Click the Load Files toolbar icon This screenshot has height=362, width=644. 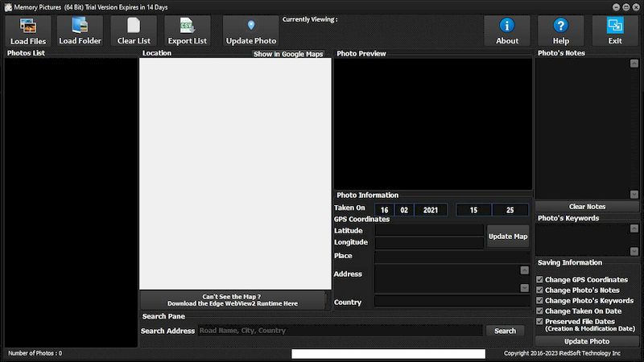point(28,26)
